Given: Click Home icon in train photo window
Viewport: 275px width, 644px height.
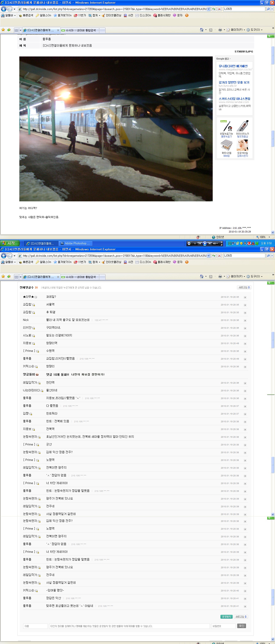Looking at the screenshot, I should pyautogui.click(x=202, y=30).
